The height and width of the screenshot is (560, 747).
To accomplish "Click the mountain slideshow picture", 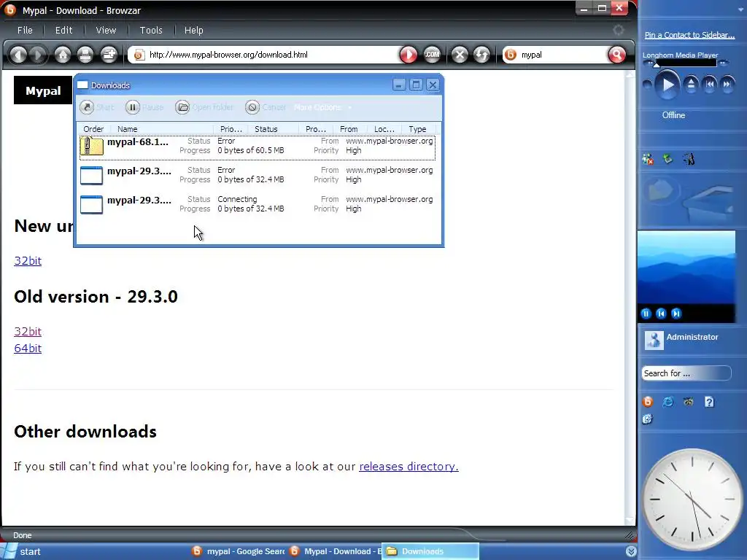I will 686,267.
